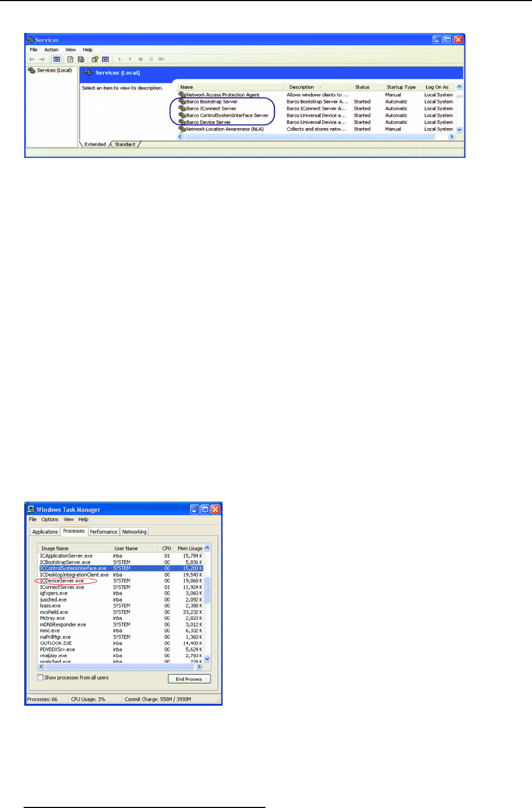The height and width of the screenshot is (808, 532).
Task: Click the Back arrow in Services toolbar
Action: [31, 59]
